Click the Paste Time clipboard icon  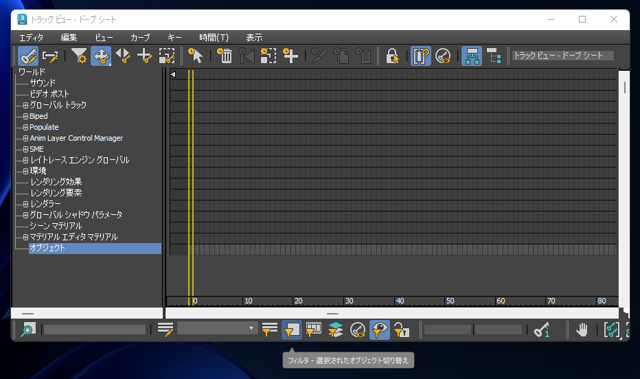click(363, 56)
